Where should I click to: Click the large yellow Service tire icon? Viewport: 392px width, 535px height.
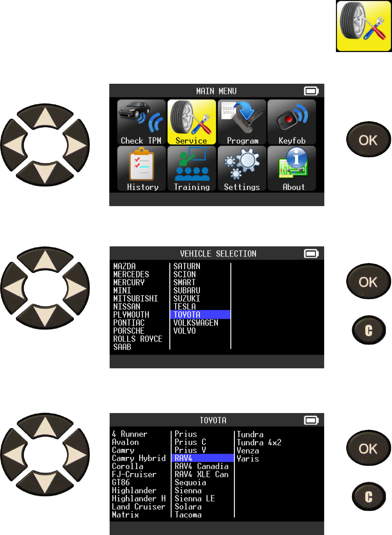point(364,26)
